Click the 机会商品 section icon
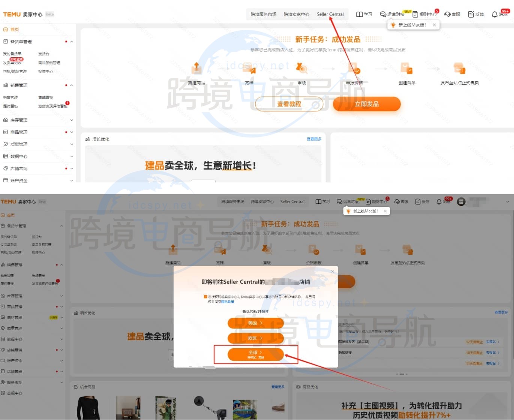The width and height of the screenshot is (514, 420). (76, 387)
